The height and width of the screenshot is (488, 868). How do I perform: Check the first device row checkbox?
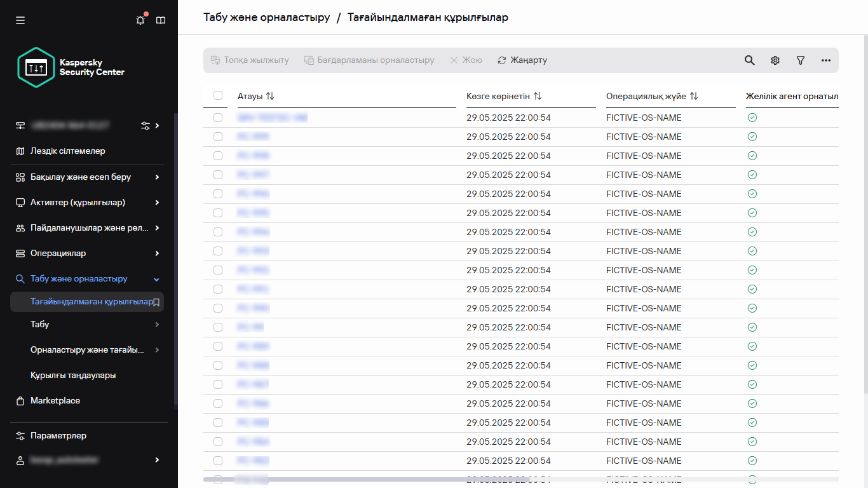click(x=218, y=118)
